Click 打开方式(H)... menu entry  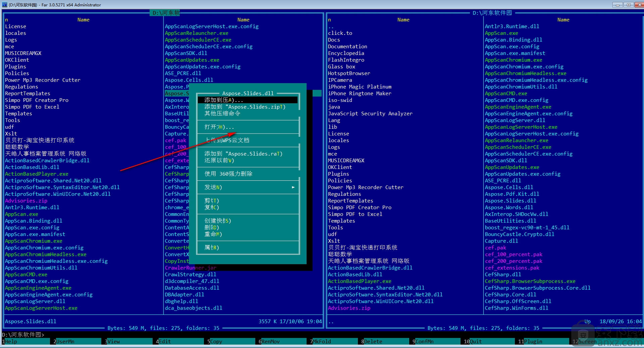tap(248, 127)
